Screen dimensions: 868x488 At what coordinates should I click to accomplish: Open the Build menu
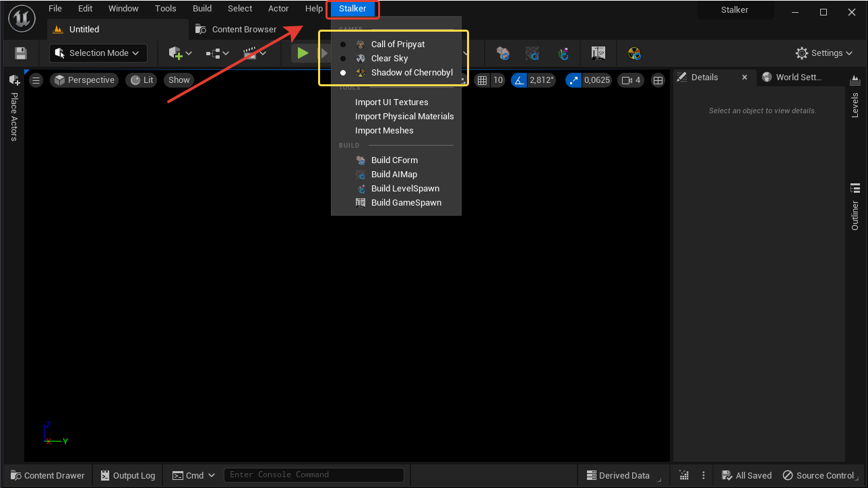[202, 9]
